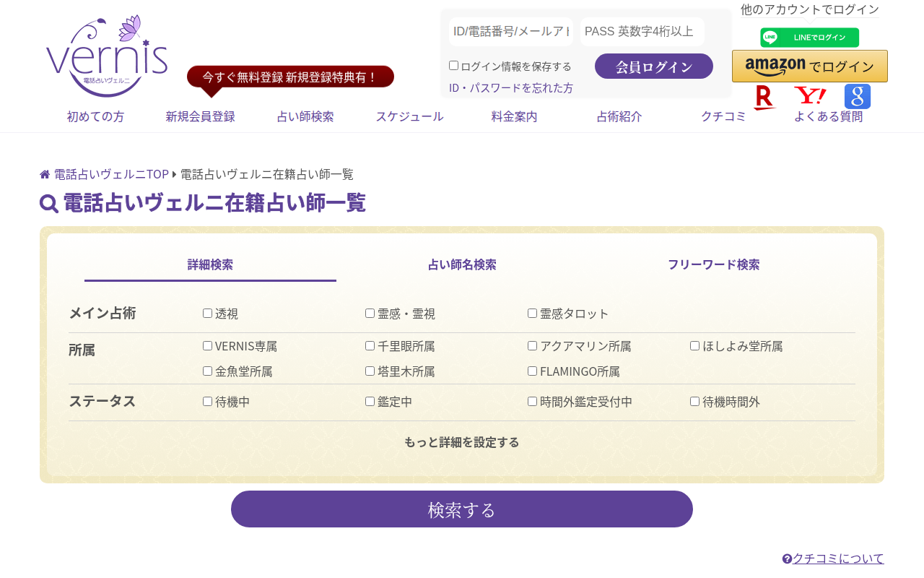Open the よくある質問 menu item
Viewport: 924px width, 578px height.
click(x=829, y=116)
